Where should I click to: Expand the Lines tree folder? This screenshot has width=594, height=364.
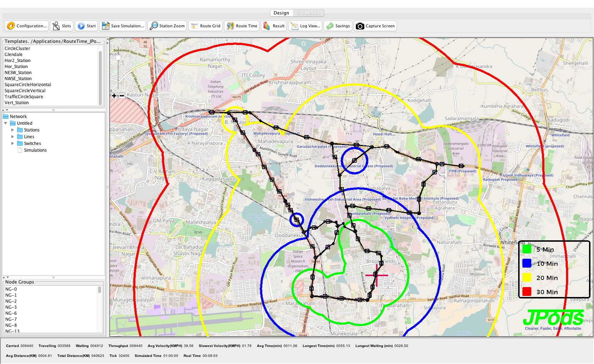click(13, 137)
